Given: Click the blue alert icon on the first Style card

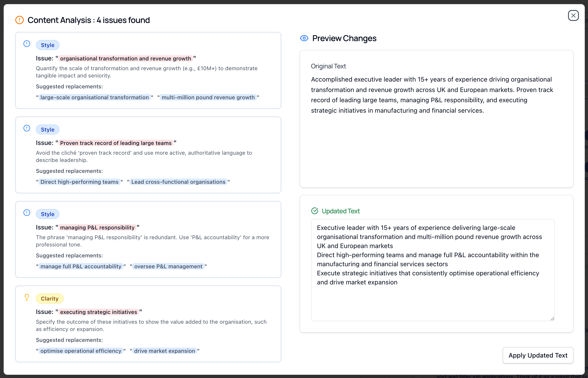Looking at the screenshot, I should [x=27, y=43].
